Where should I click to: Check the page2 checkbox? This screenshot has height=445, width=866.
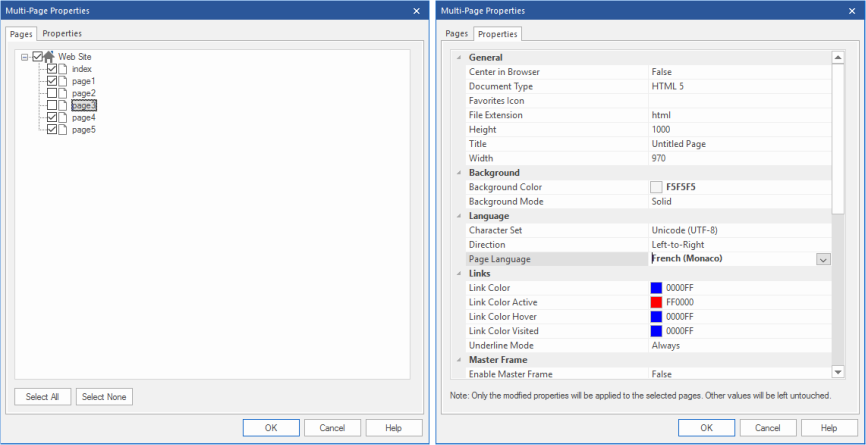[52, 93]
